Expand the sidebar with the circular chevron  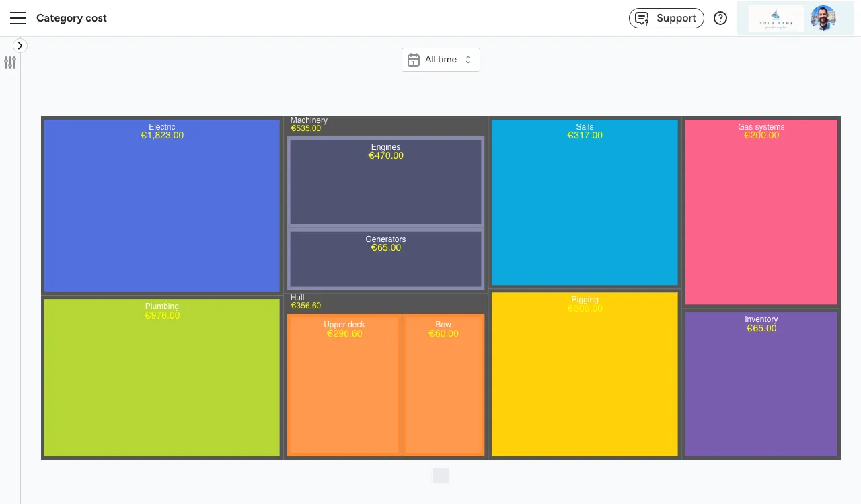coord(20,46)
